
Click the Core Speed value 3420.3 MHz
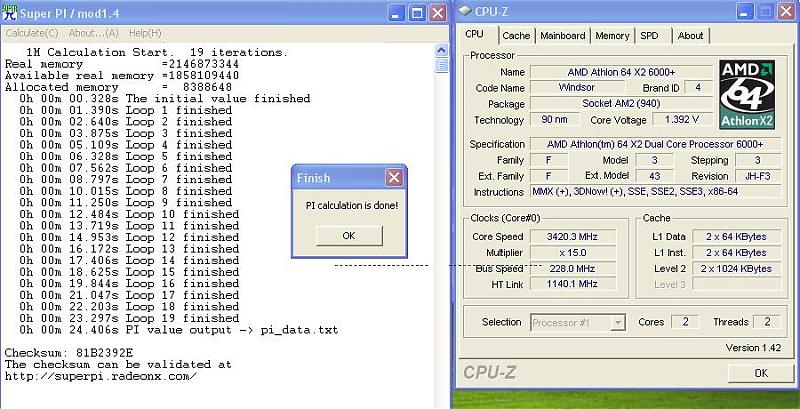coord(573,237)
